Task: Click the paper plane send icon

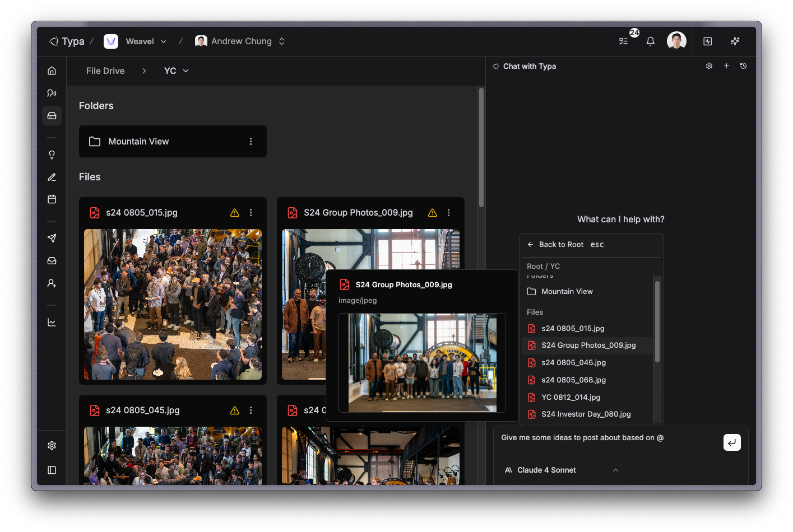Action: coord(52,239)
